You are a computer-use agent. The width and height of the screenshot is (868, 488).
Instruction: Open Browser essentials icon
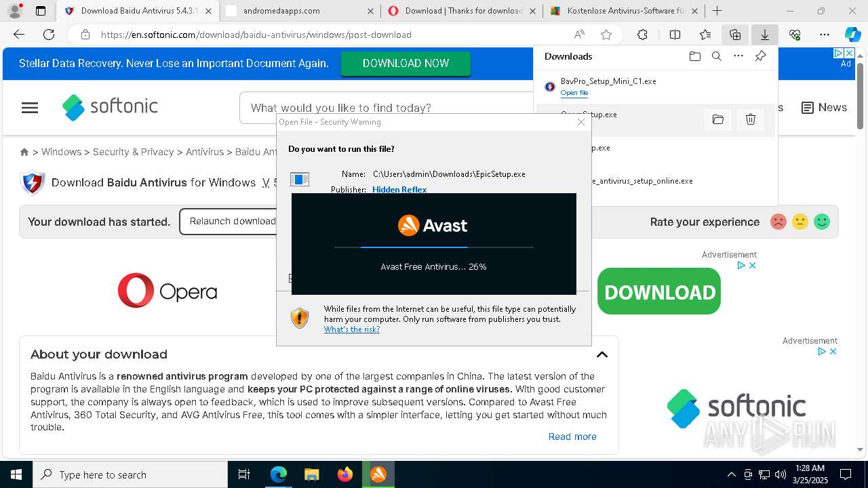pos(795,35)
